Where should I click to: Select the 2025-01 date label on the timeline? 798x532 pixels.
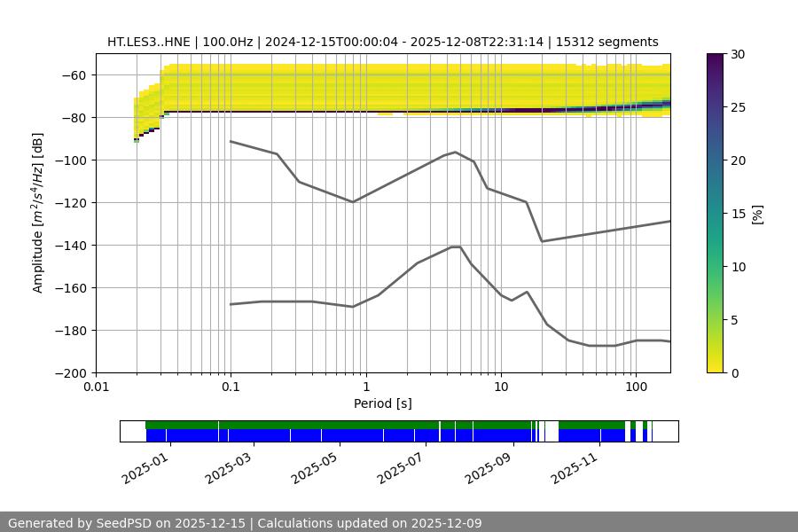[144, 465]
